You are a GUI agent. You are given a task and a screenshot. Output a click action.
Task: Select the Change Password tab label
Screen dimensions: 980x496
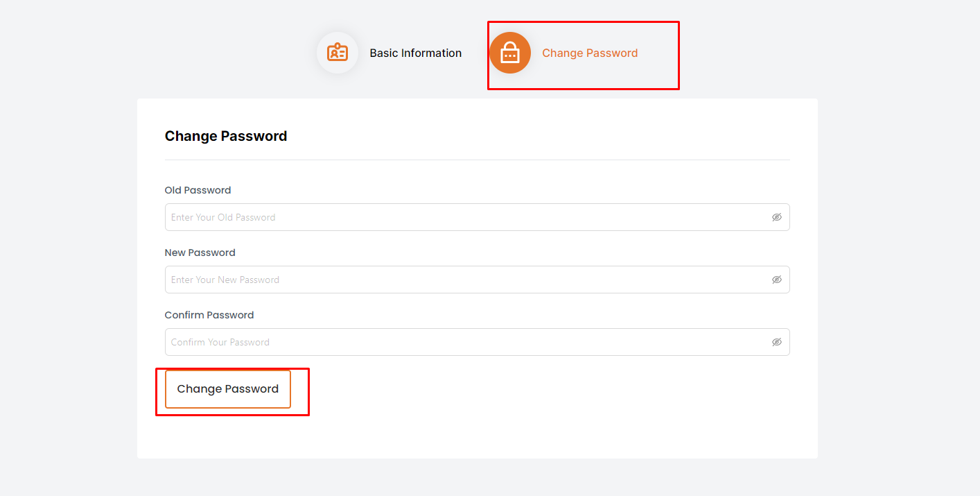(x=589, y=53)
